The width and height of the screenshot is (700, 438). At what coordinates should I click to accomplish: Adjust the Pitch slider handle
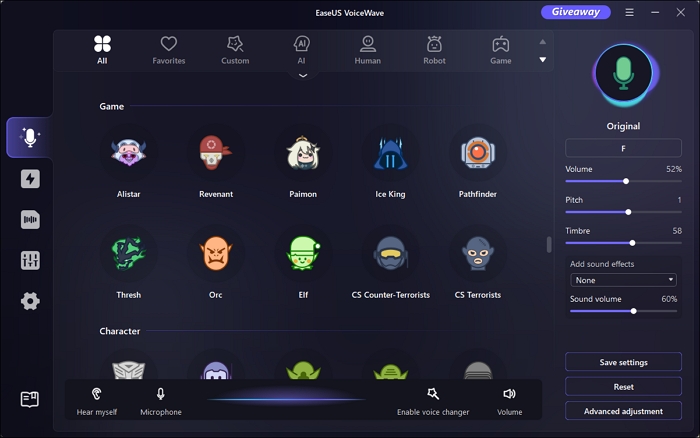coord(628,212)
